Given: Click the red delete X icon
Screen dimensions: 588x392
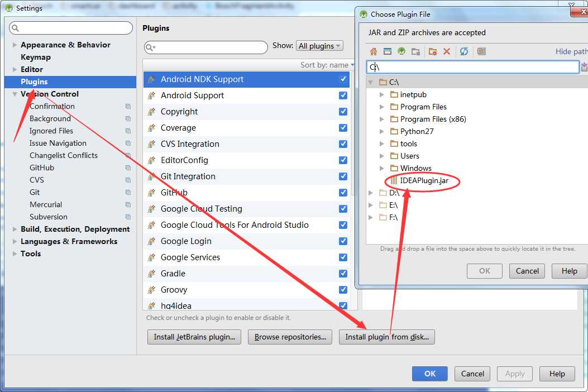Looking at the screenshot, I should [447, 51].
